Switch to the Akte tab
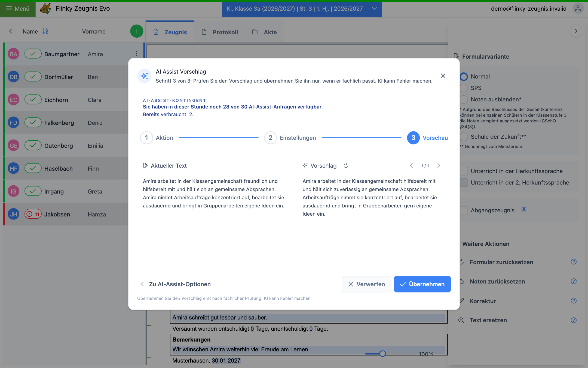 click(x=264, y=32)
